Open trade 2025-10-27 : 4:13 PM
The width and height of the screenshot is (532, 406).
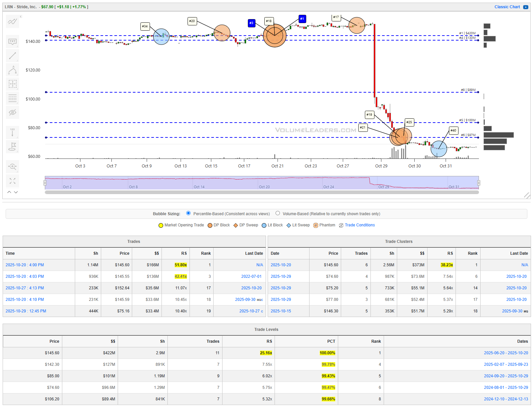coord(25,288)
